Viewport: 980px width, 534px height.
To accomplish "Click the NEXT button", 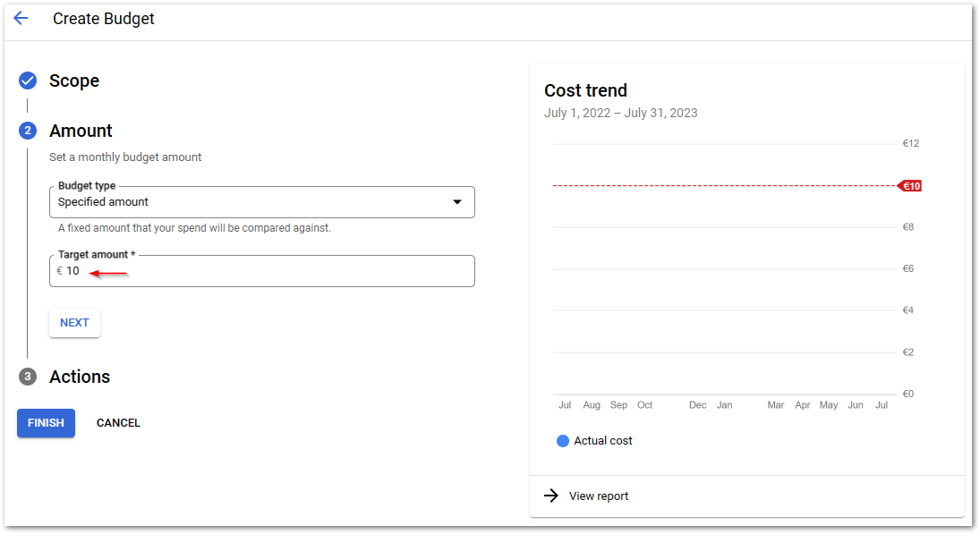I will coord(74,322).
